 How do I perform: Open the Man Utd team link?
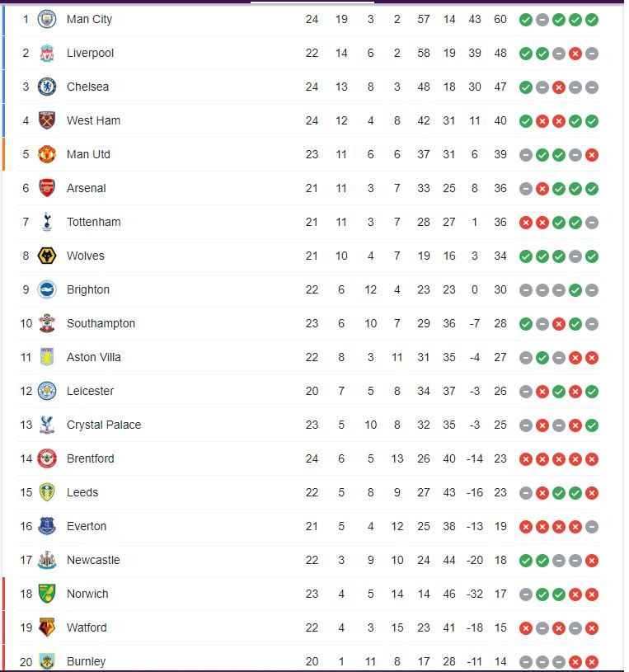pyautogui.click(x=88, y=154)
